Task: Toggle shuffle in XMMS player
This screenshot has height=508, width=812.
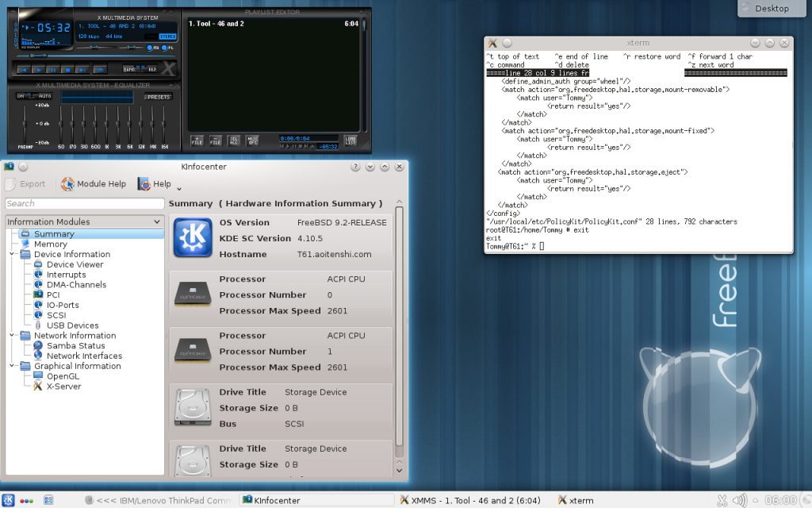Action: (x=131, y=69)
